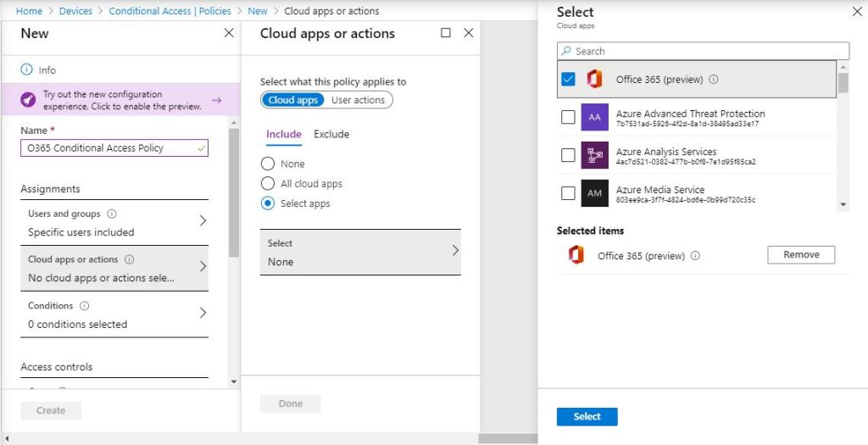868x445 pixels.
Task: Choose the None radio option
Action: (x=268, y=164)
